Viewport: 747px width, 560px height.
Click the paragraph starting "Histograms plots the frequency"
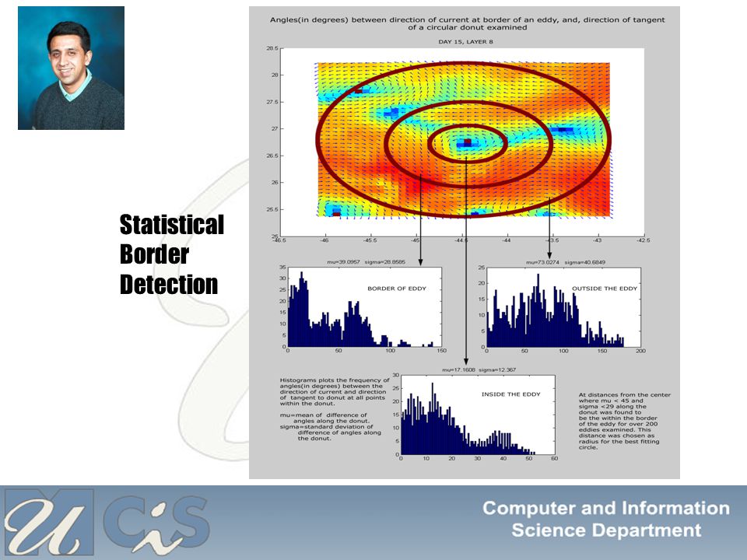[334, 391]
